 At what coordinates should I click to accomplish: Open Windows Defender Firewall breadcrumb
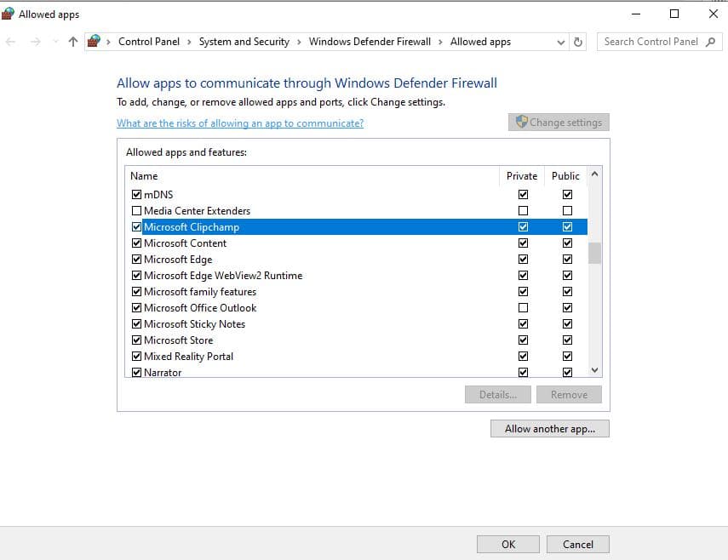[x=370, y=42]
